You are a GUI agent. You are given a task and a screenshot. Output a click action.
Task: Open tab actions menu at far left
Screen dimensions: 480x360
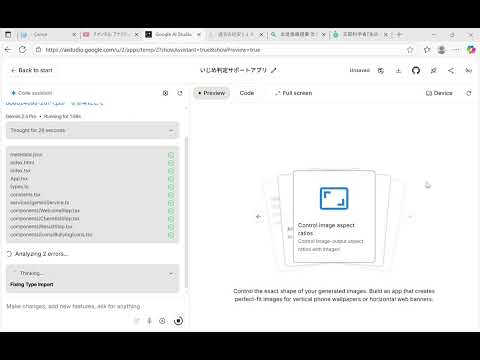(x=8, y=34)
